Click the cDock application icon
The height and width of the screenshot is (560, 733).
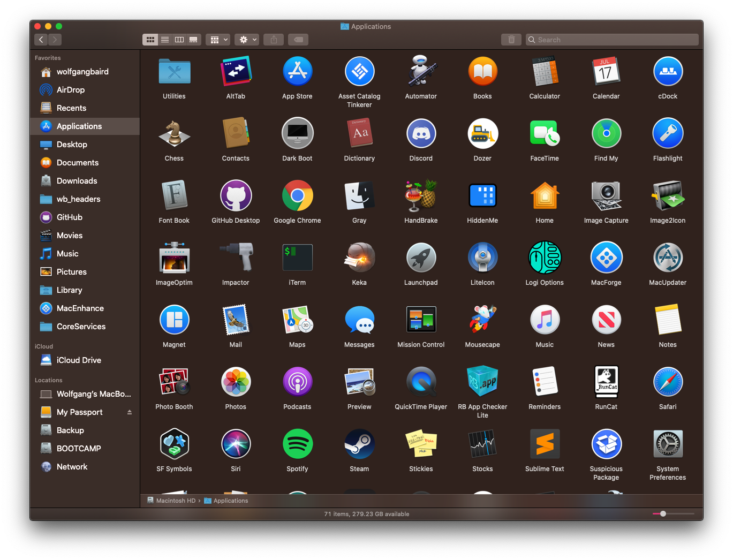[668, 72]
